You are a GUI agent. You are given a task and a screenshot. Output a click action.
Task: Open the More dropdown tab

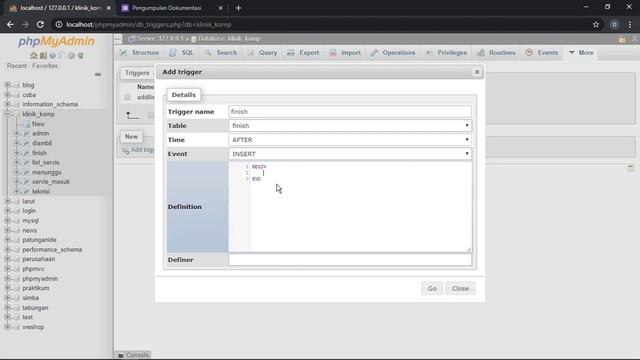point(581,53)
